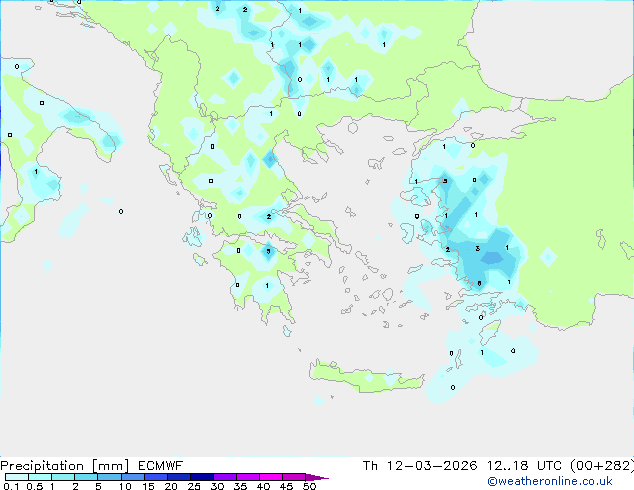Pick the 15–20 mm legend color box

click(x=156, y=477)
